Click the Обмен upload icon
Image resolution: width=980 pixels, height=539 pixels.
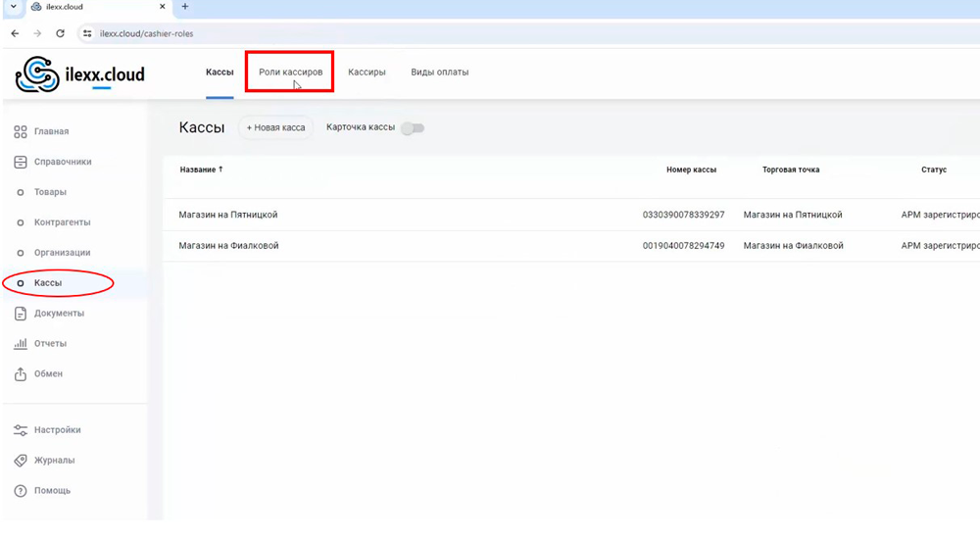(x=21, y=374)
